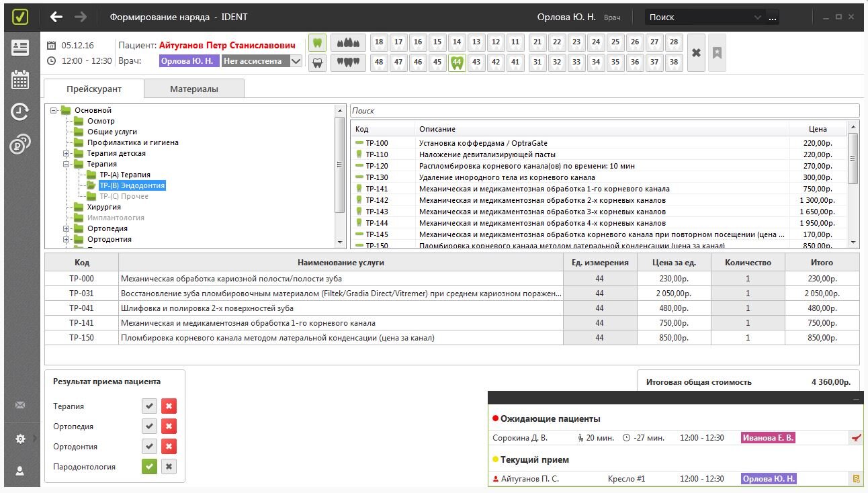Toggle tooth 28
The height and width of the screenshot is (493, 868).
(673, 43)
